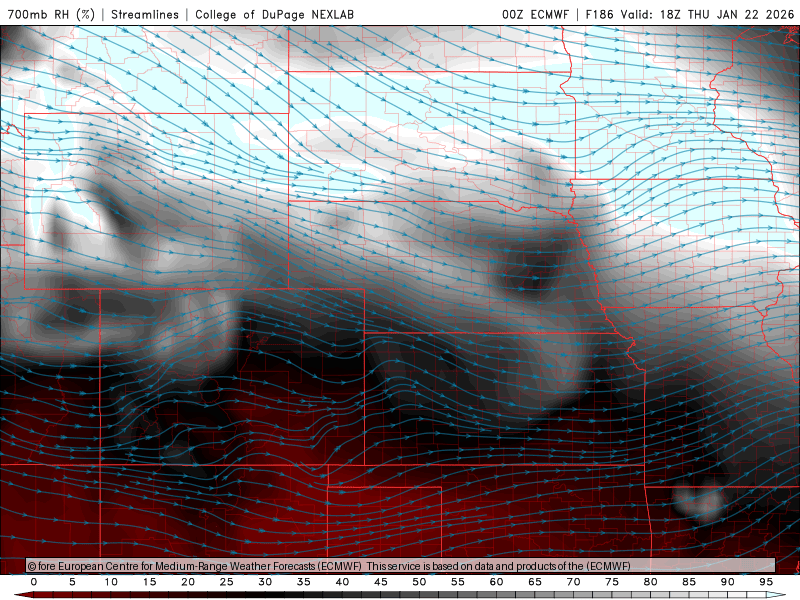
Task: Choose '70' on the percent scale
Action: coord(573,582)
